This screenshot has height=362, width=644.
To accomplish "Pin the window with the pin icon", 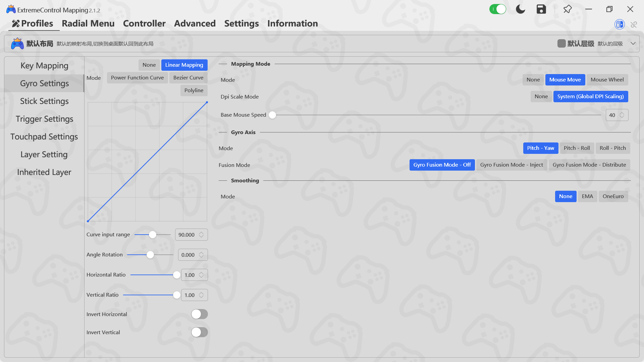I will (x=568, y=9).
